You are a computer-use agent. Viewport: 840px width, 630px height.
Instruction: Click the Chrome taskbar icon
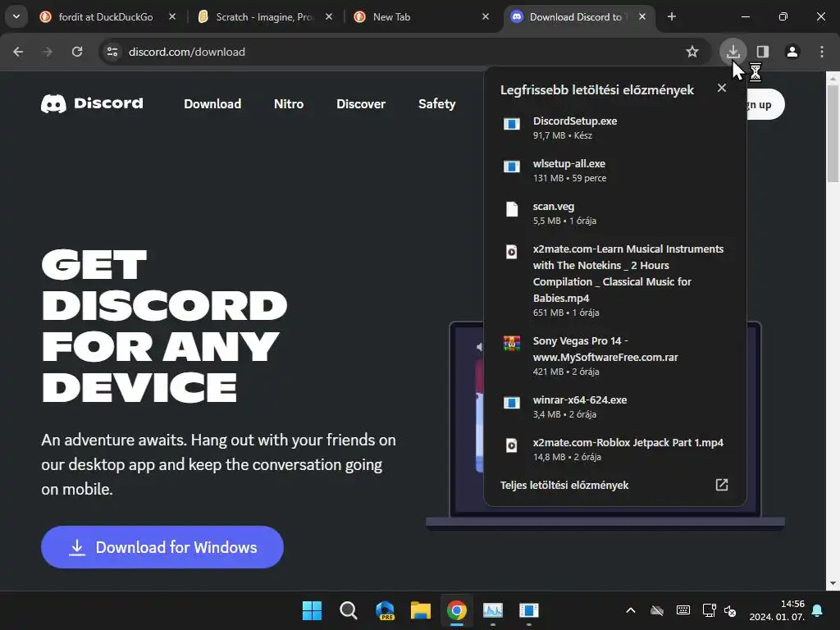456,610
